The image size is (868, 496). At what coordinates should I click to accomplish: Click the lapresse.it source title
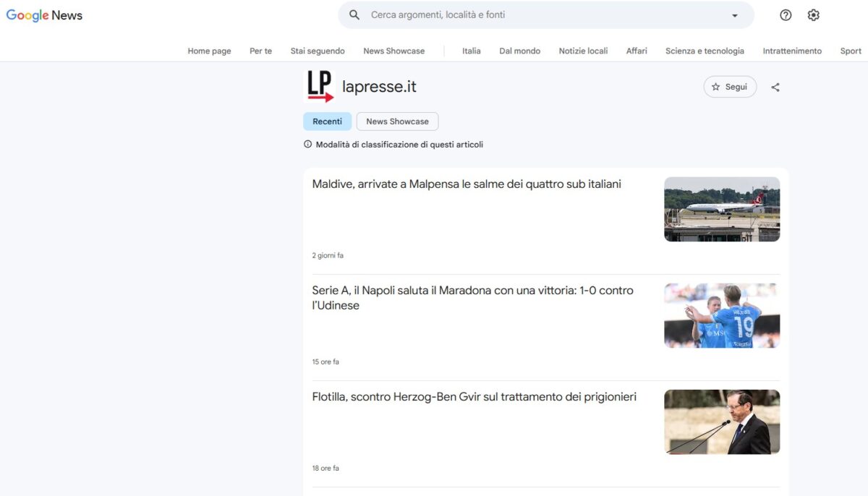[379, 87]
